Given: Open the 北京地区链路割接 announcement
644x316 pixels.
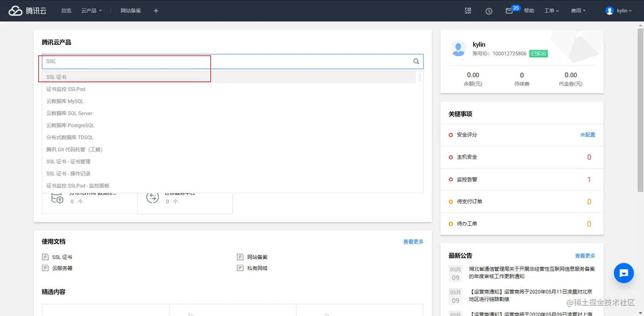Looking at the screenshot, I should tap(531, 295).
